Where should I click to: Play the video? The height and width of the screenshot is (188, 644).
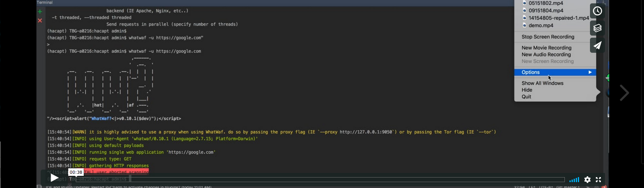coord(54,178)
